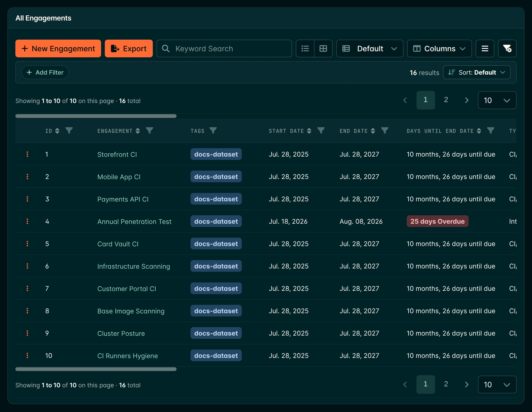532x412 pixels.
Task: Switch to list view layout
Action: [x=305, y=48]
